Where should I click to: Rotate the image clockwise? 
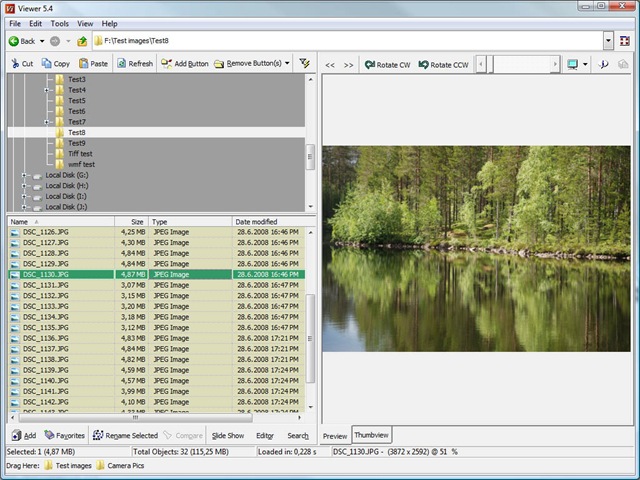[388, 65]
